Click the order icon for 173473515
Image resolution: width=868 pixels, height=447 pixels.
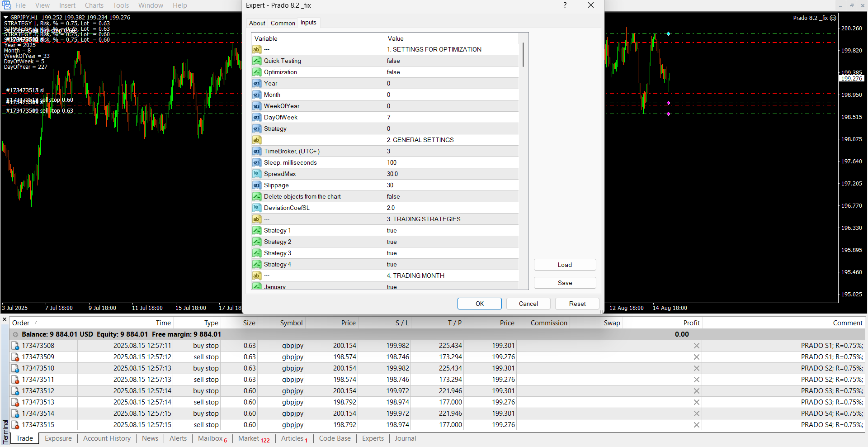15,425
